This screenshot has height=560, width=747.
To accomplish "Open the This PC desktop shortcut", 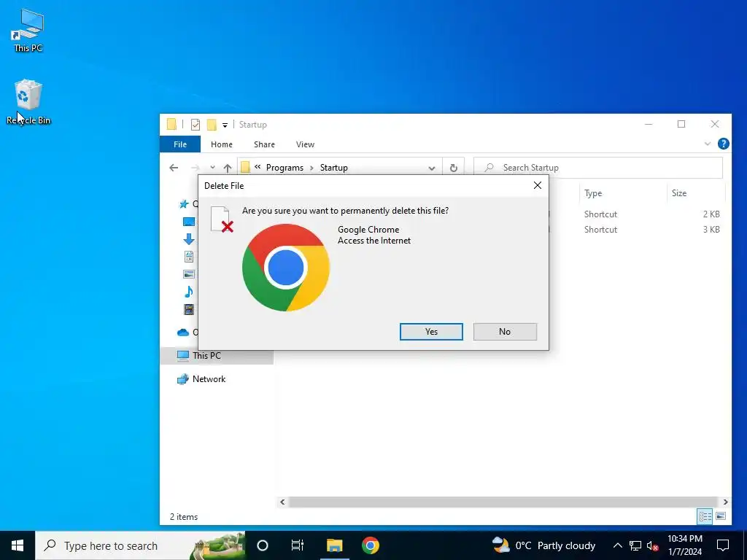I will (x=28, y=30).
